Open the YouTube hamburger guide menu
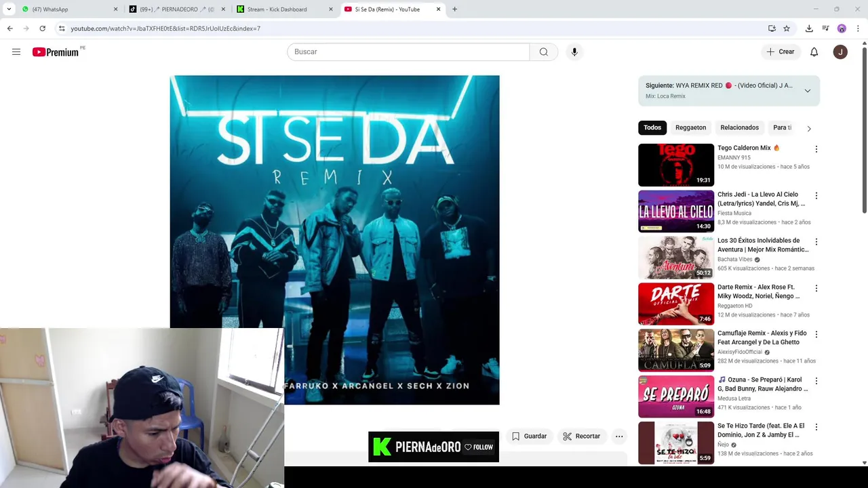Viewport: 868px width, 488px height. [16, 52]
